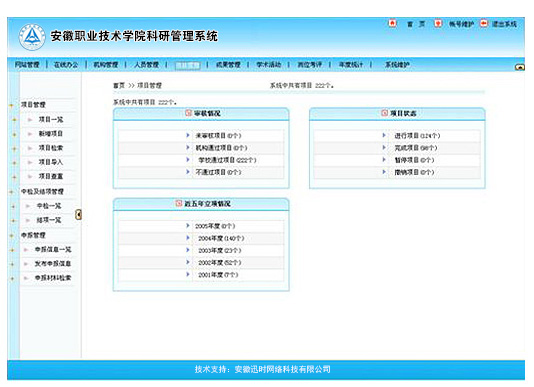View 2004年度 (140个) projects

coord(221,238)
